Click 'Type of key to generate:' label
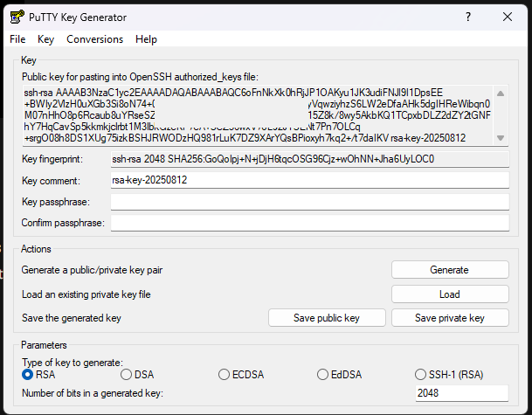532x415 pixels. (73, 363)
